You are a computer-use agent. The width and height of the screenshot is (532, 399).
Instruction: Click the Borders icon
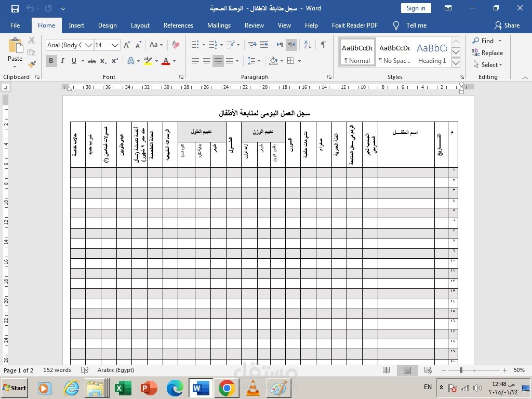click(x=291, y=61)
